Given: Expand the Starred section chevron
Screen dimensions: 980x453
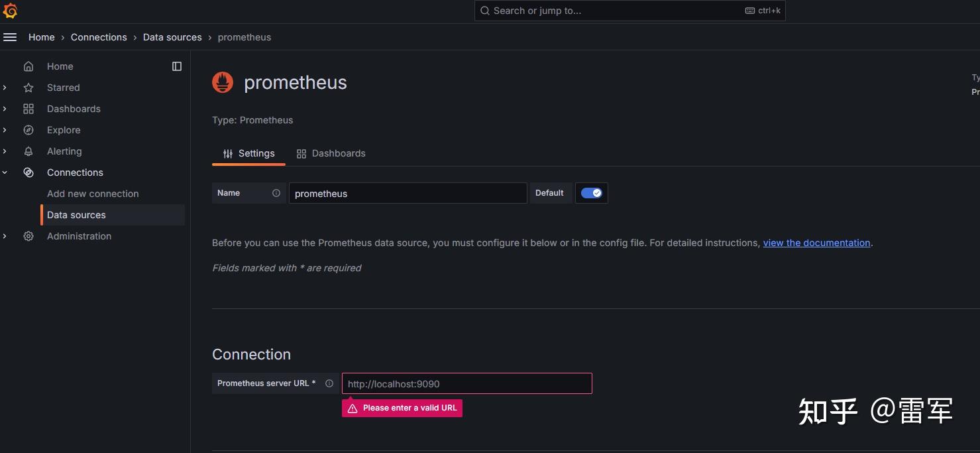Looking at the screenshot, I should point(5,88).
